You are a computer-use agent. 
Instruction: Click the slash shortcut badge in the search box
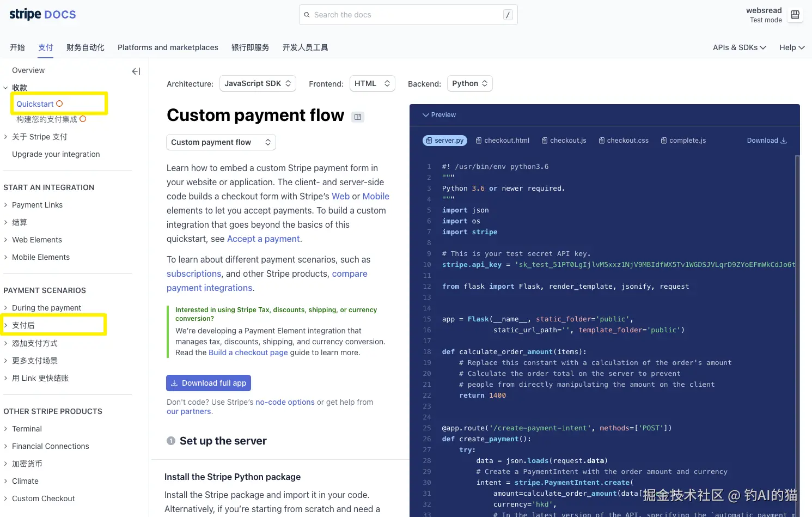[508, 15]
